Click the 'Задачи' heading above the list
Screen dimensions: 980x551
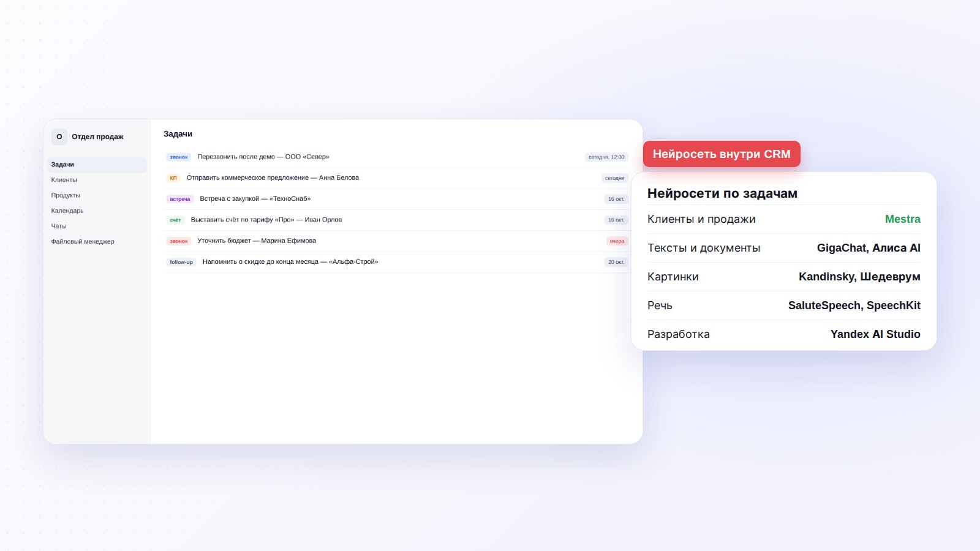[x=178, y=134]
